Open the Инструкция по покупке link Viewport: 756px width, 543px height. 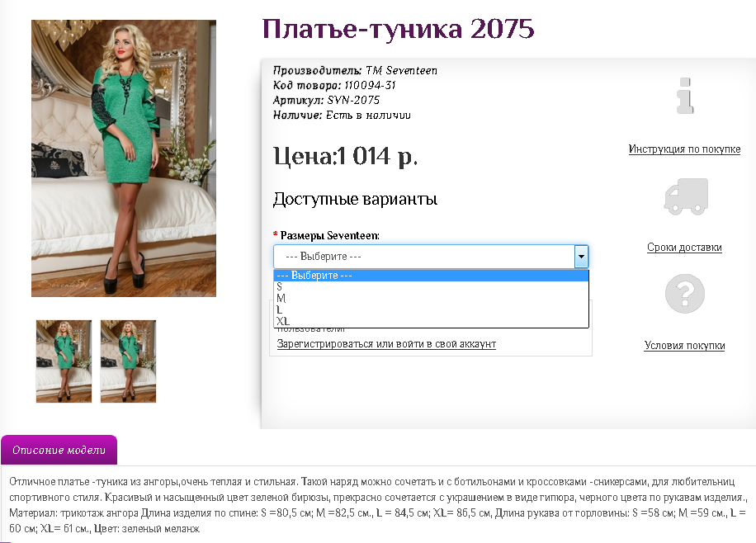pyautogui.click(x=684, y=149)
